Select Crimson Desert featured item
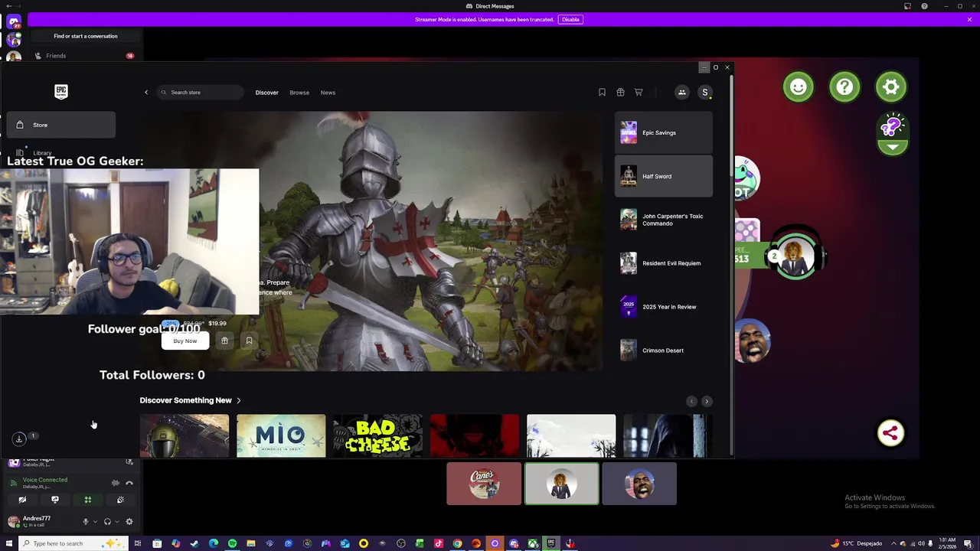The height and width of the screenshot is (551, 980). 664,350
